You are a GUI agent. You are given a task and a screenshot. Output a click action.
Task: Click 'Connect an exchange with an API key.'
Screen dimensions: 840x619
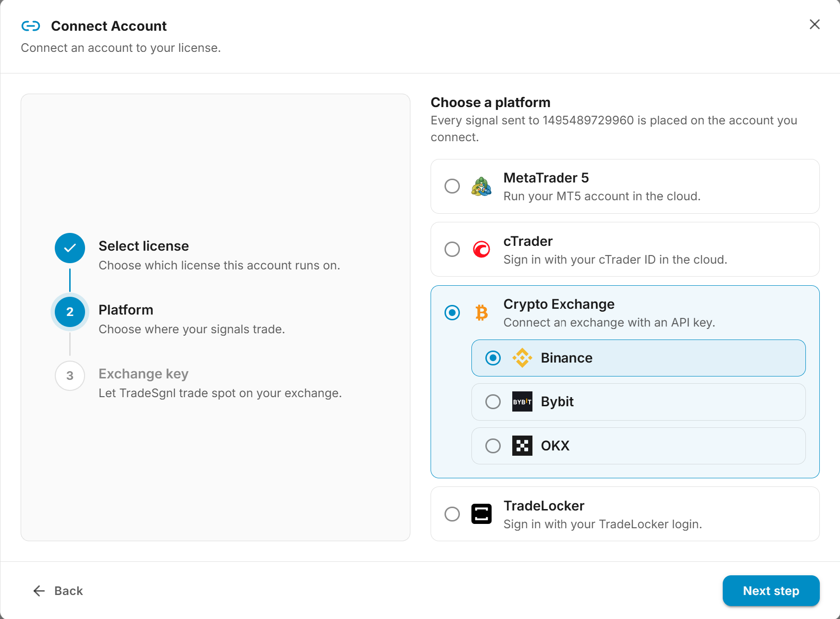click(609, 322)
